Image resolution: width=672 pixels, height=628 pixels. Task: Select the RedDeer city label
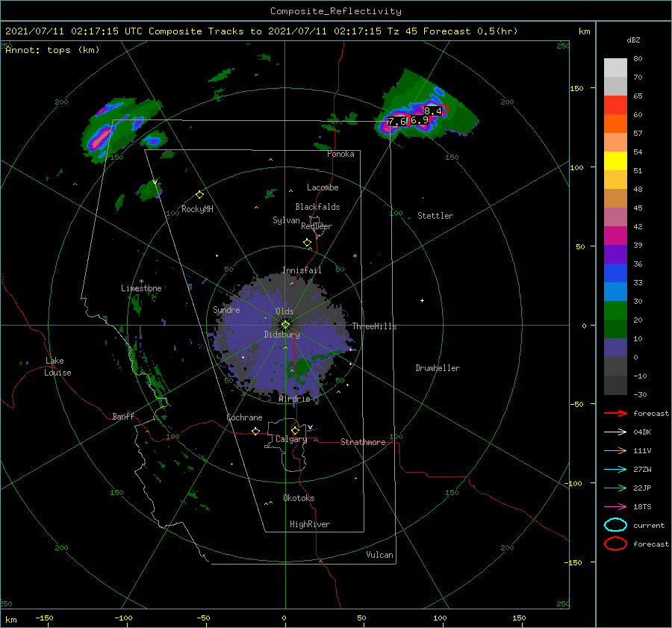pyautogui.click(x=317, y=226)
